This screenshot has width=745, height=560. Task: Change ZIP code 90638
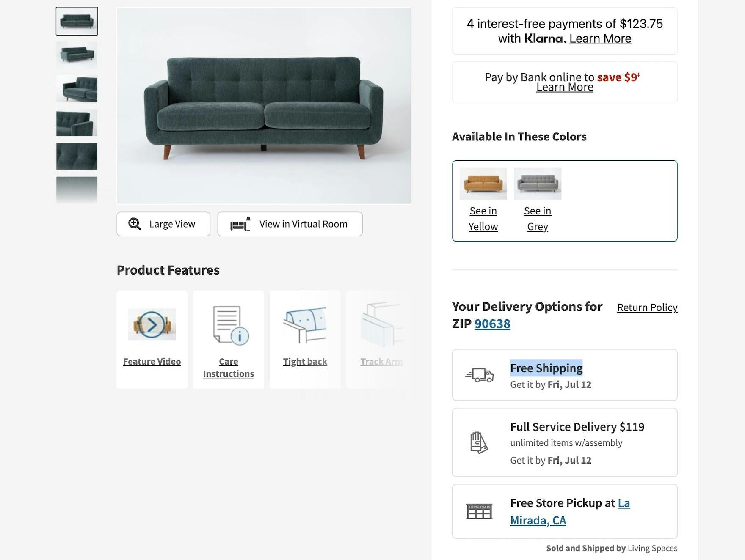492,324
